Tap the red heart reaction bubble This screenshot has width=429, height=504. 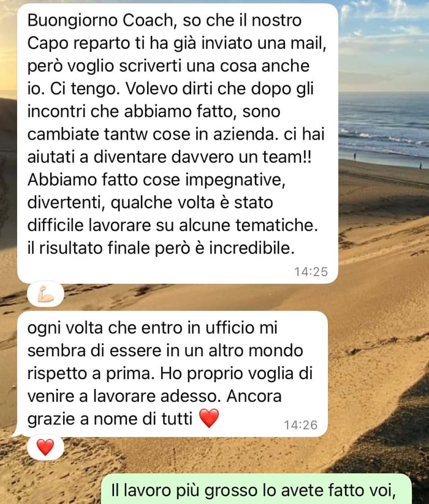(x=45, y=448)
